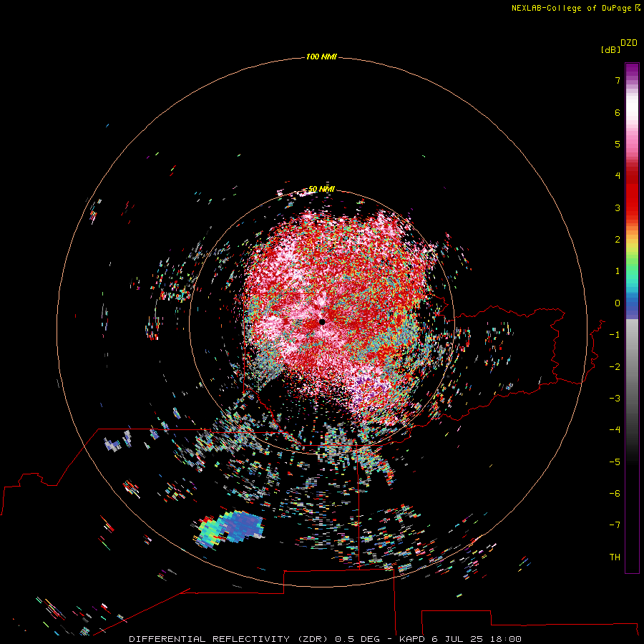Image resolution: width=644 pixels, height=644 pixels.
Task: Click the 7 value on the color scale
Action: (x=618, y=80)
